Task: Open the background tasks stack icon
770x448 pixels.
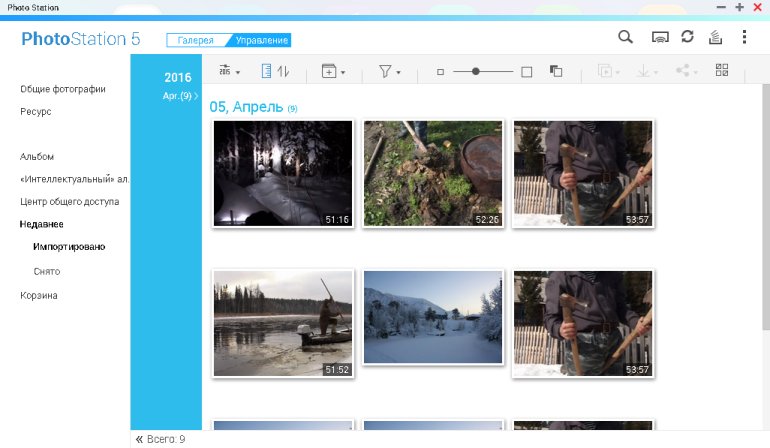Action: coord(715,37)
